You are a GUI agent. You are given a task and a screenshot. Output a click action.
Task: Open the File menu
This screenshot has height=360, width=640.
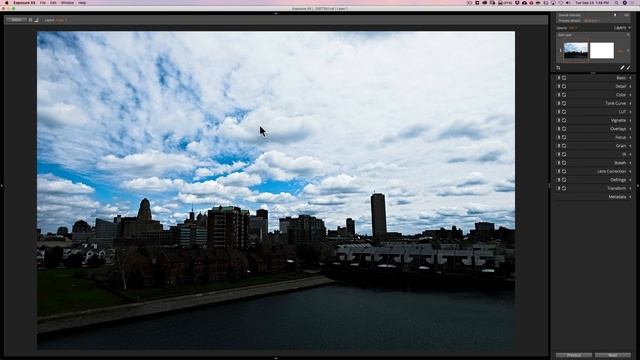tap(42, 3)
